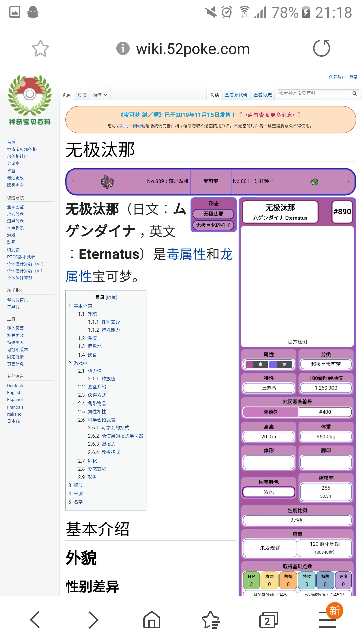The width and height of the screenshot is (362, 644).
Task: Click the 登录 link at top right
Action: [x=353, y=77]
